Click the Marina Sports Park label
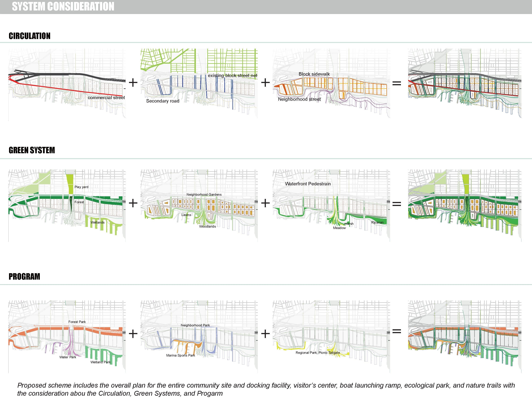Image resolution: width=532 pixels, height=411 pixels. pyautogui.click(x=181, y=356)
